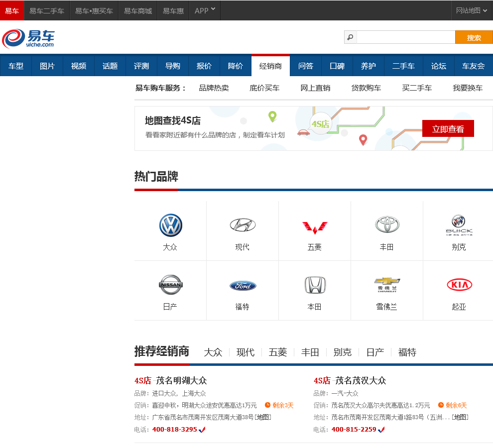493x448 pixels.
Task: Click the red 易车 home tab
Action: (12, 10)
